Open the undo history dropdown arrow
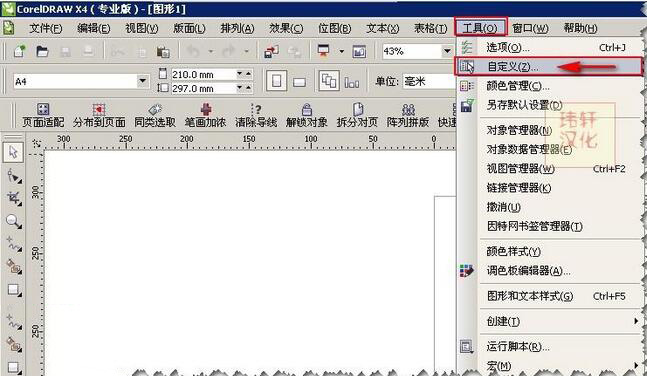This screenshot has width=647, height=376. [x=211, y=52]
